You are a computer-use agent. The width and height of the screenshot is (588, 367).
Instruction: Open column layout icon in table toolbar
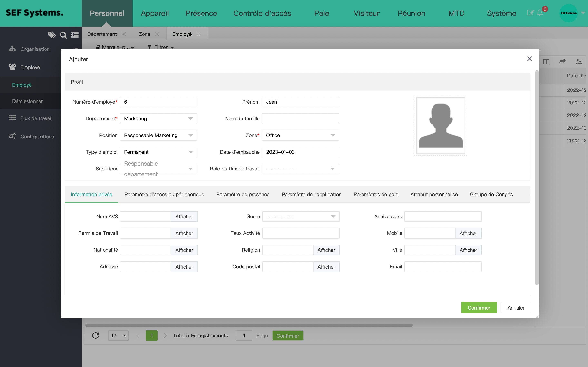[546, 62]
